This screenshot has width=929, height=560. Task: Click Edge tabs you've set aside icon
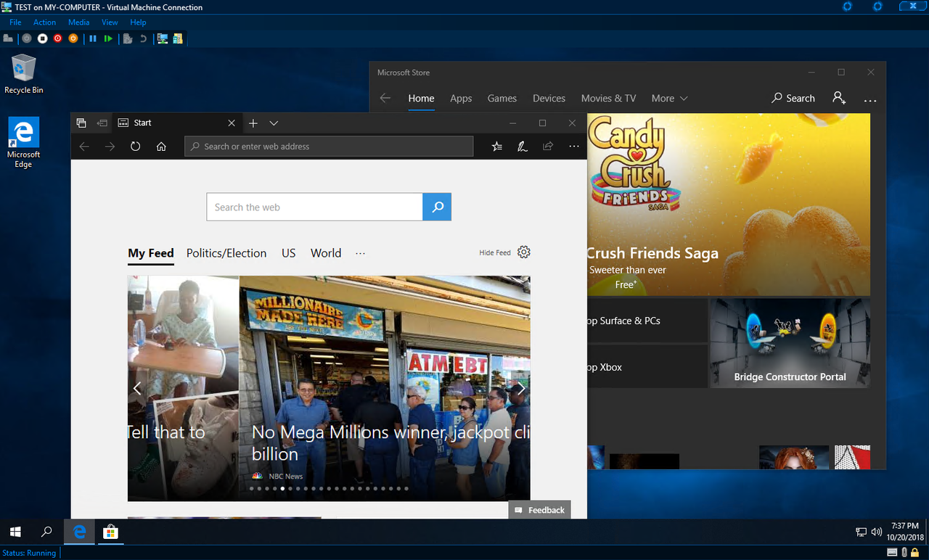81,123
